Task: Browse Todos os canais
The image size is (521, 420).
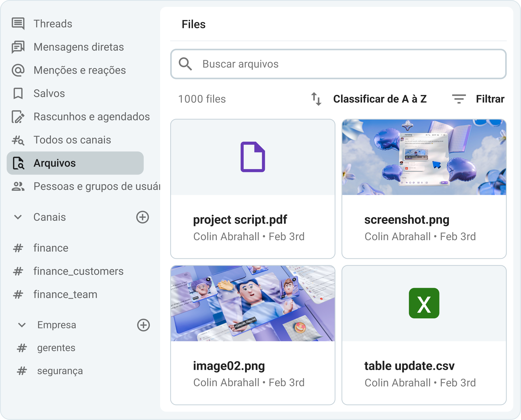Action: click(75, 140)
